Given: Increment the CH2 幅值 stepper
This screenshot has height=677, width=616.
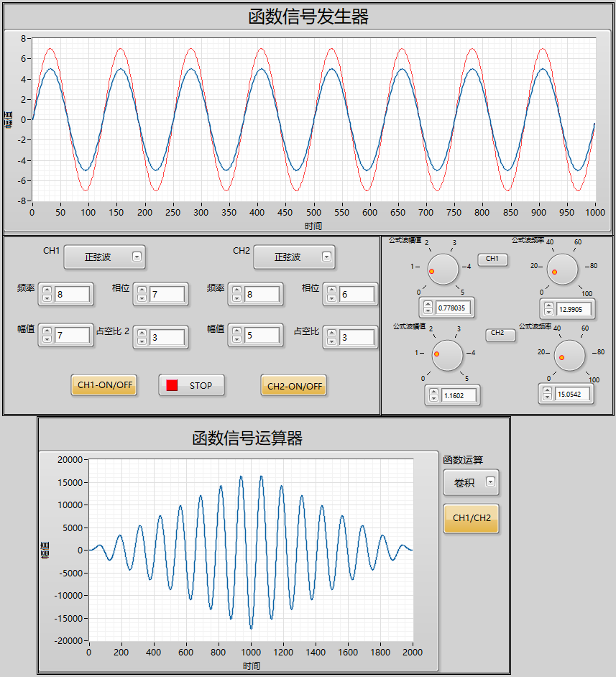Looking at the screenshot, I should point(236,331).
